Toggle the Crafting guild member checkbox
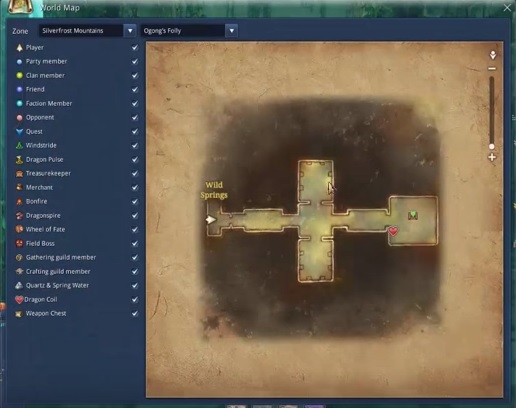Screen dimensions: 516x409 135,272
